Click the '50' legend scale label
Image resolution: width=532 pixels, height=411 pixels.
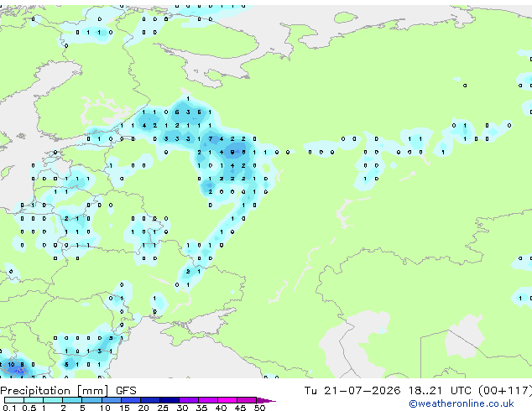coord(259,408)
